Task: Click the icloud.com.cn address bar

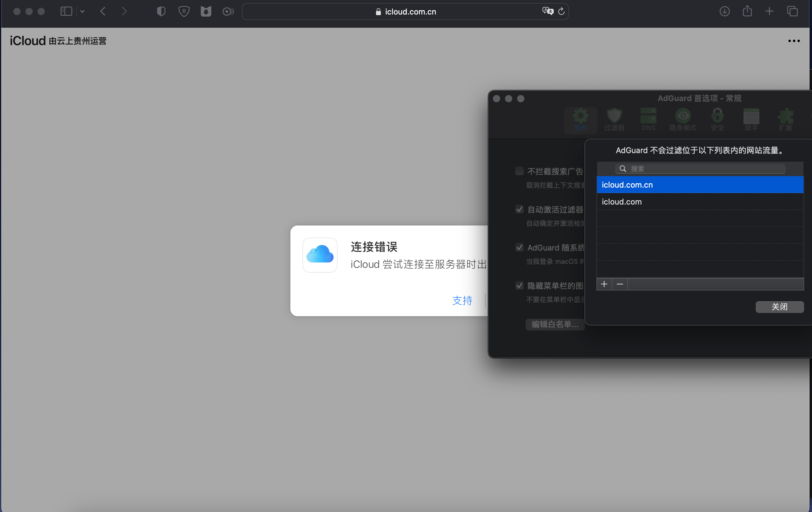Action: click(406, 11)
